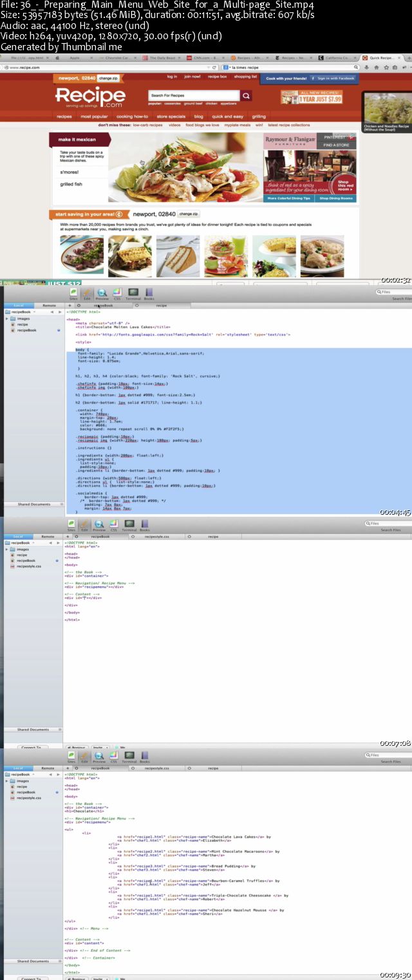This screenshot has width=412, height=980.
Task: Select recipe file in the 00:09:30 sidebar
Action: (21, 786)
